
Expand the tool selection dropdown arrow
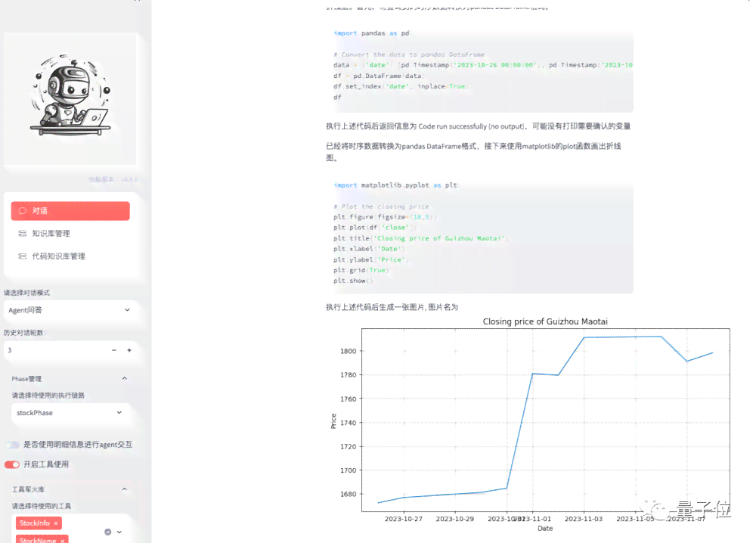(x=119, y=532)
